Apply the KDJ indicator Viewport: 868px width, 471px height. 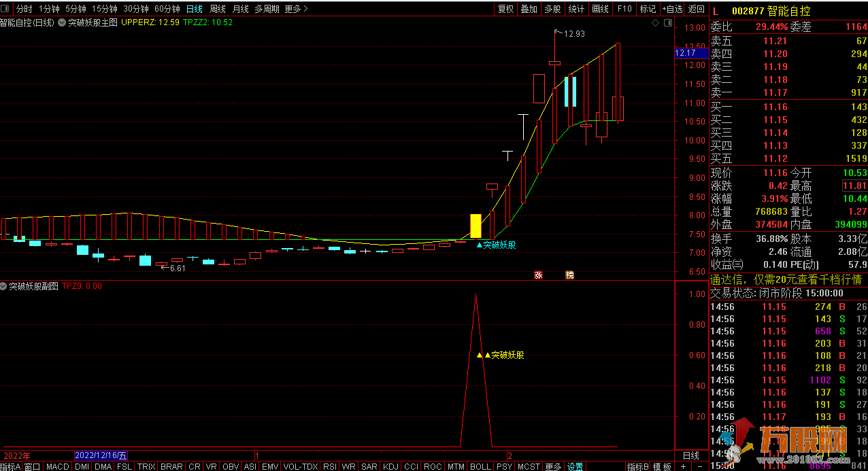click(390, 467)
